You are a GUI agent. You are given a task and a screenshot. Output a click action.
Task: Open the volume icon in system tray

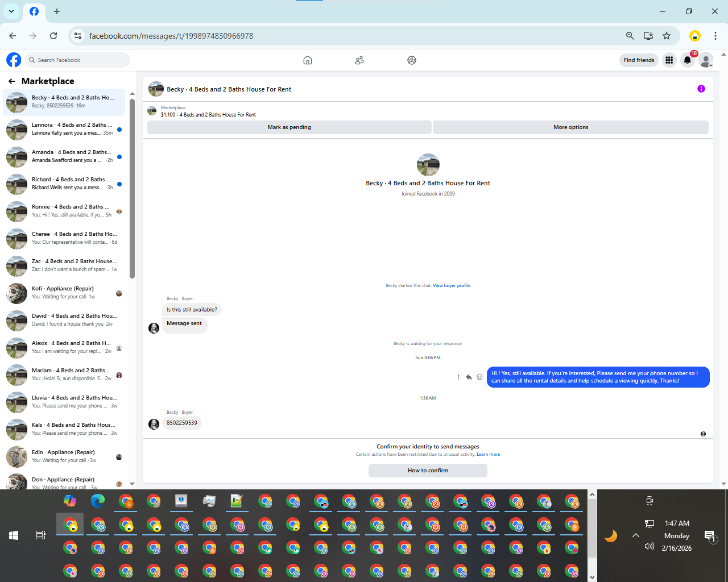click(650, 546)
